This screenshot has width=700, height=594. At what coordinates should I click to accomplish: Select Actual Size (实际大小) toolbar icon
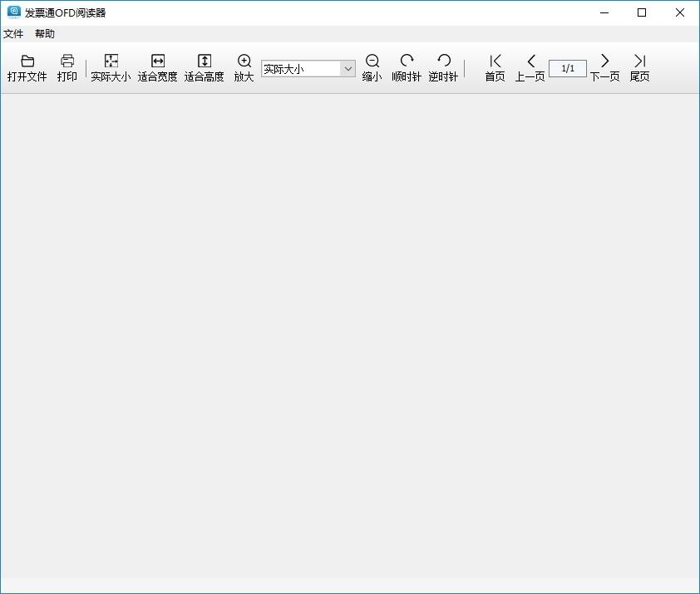click(111, 61)
